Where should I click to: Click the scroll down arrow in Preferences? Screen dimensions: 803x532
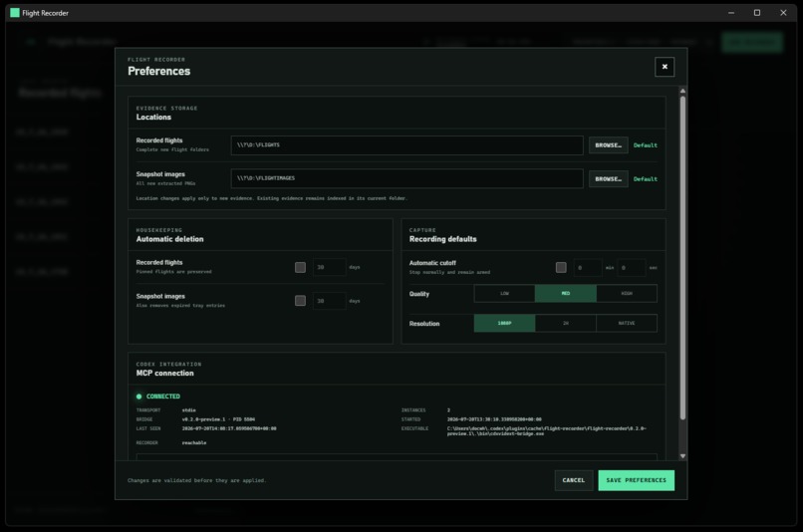682,455
